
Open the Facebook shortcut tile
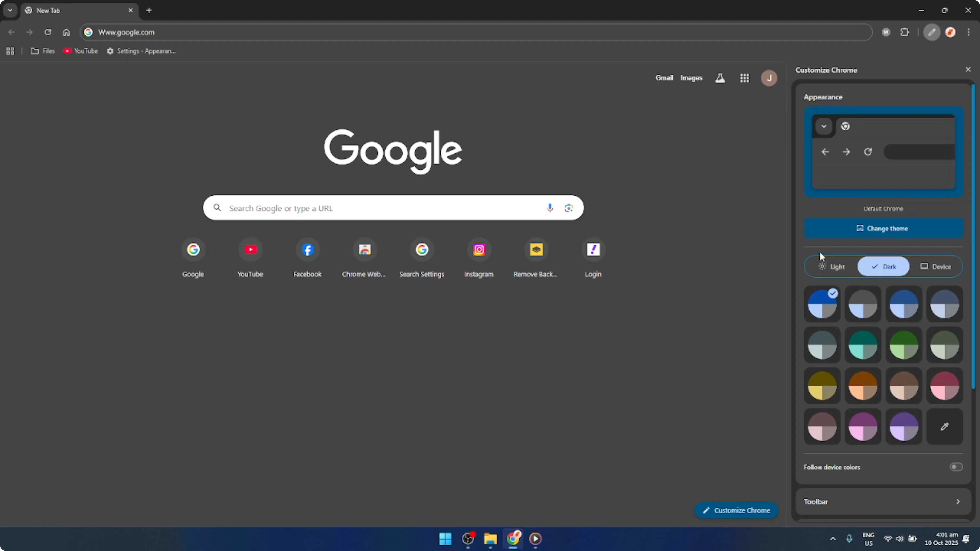pos(307,258)
